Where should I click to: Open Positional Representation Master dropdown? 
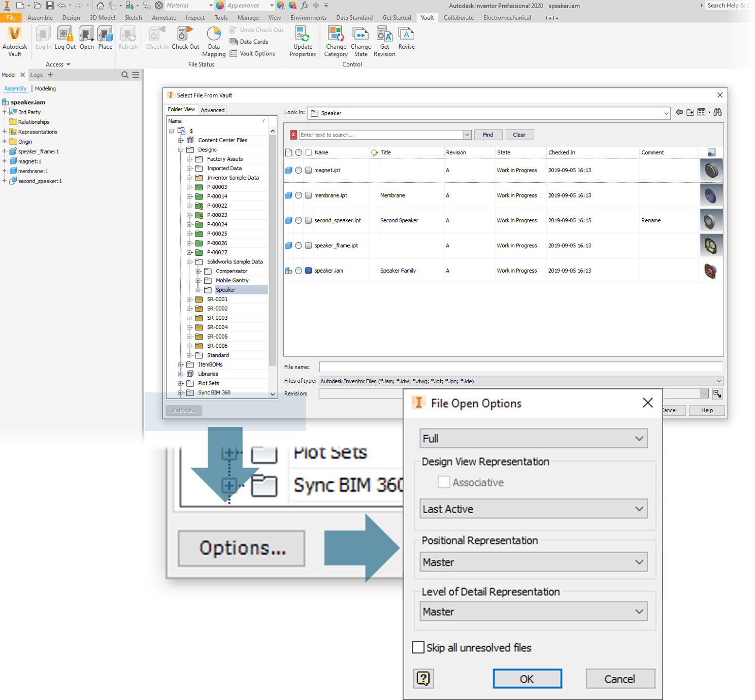534,562
